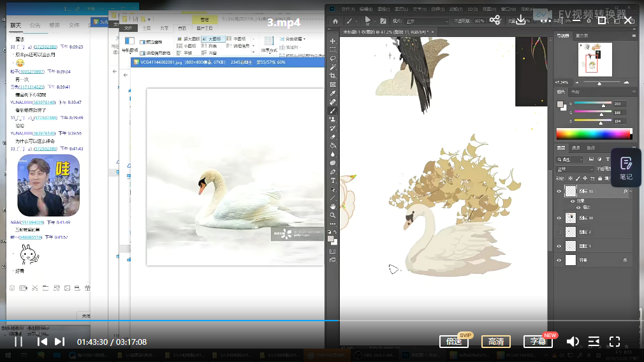Click the video download icon
Image resolution: width=644 pixels, height=362 pixels.
tap(521, 20)
